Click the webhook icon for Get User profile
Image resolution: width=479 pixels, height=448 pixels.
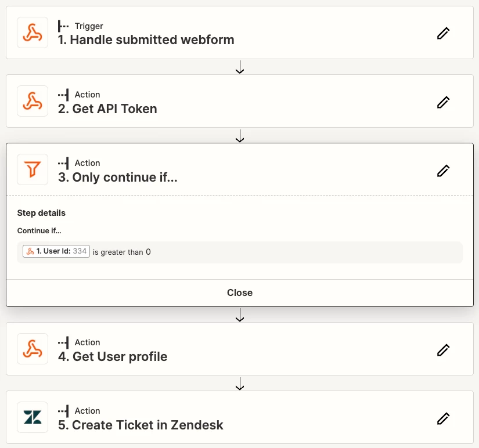(x=33, y=349)
